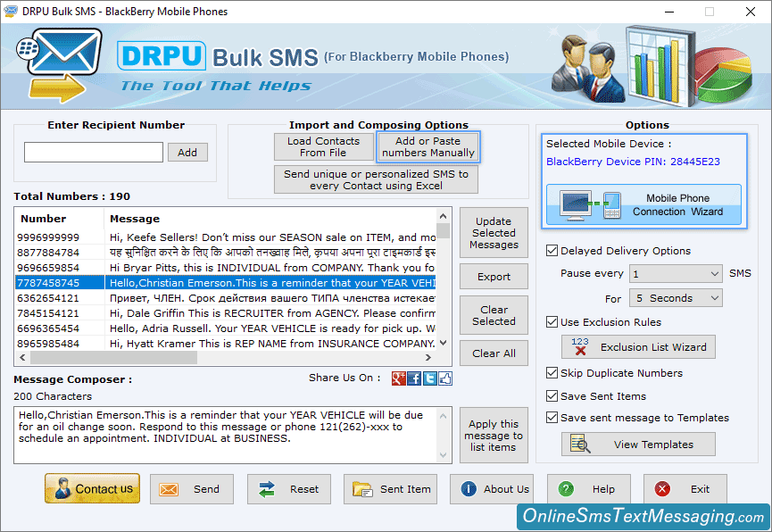Toggle Save Sent Items checkbox
This screenshot has width=772, height=532.
tap(552, 395)
